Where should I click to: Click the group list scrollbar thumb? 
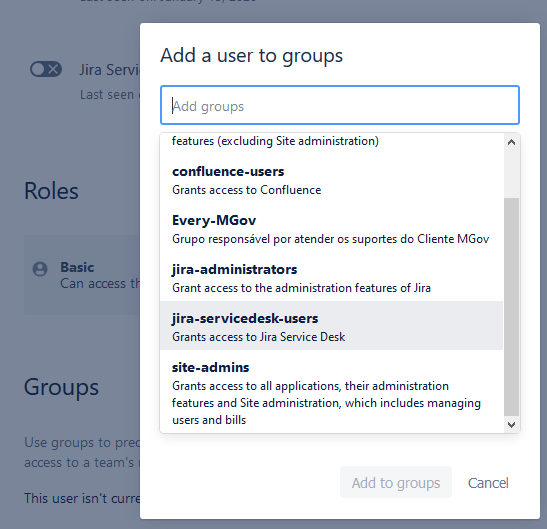tap(511, 307)
